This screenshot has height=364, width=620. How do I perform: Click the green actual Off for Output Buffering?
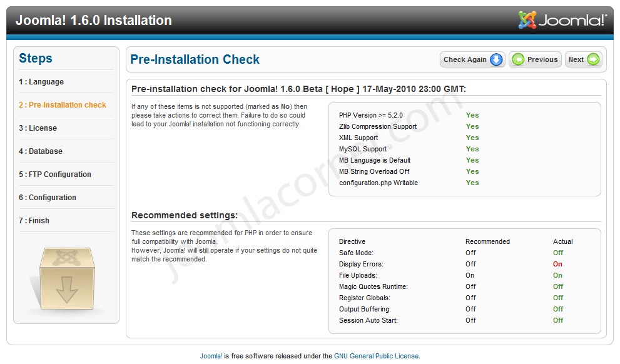558,309
